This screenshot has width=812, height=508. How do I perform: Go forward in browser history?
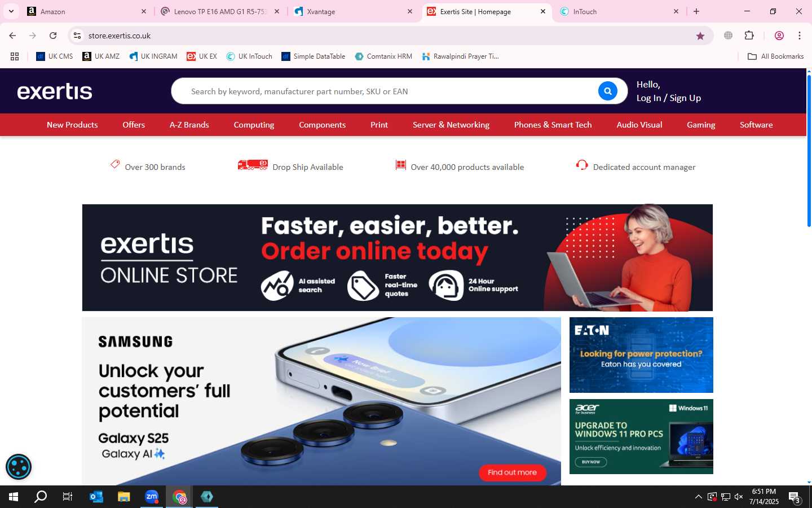coord(33,36)
